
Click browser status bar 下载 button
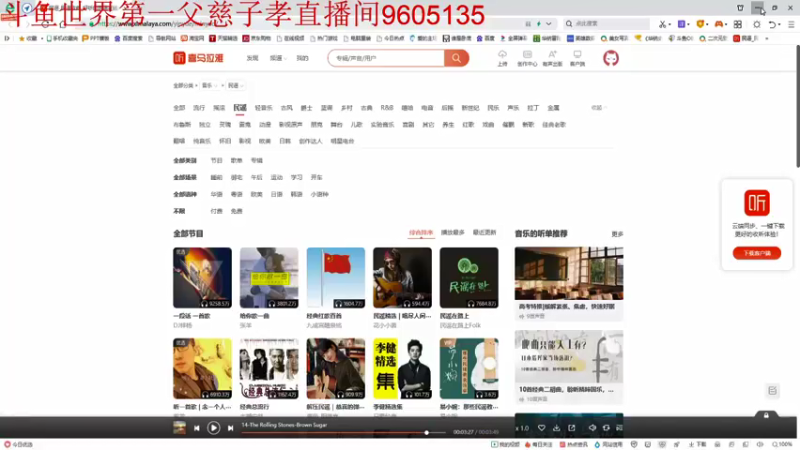coord(698,445)
